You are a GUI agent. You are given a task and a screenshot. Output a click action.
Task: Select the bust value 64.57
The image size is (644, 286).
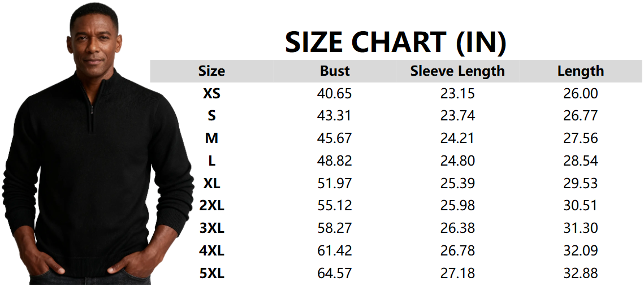[x=335, y=274]
